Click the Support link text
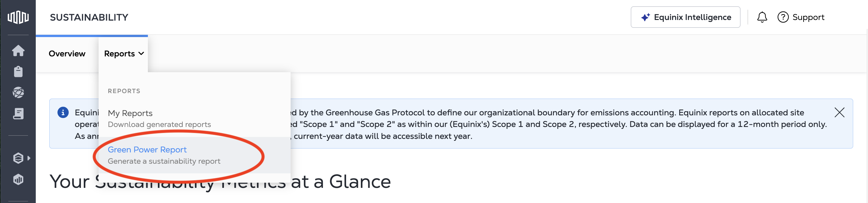 click(808, 17)
